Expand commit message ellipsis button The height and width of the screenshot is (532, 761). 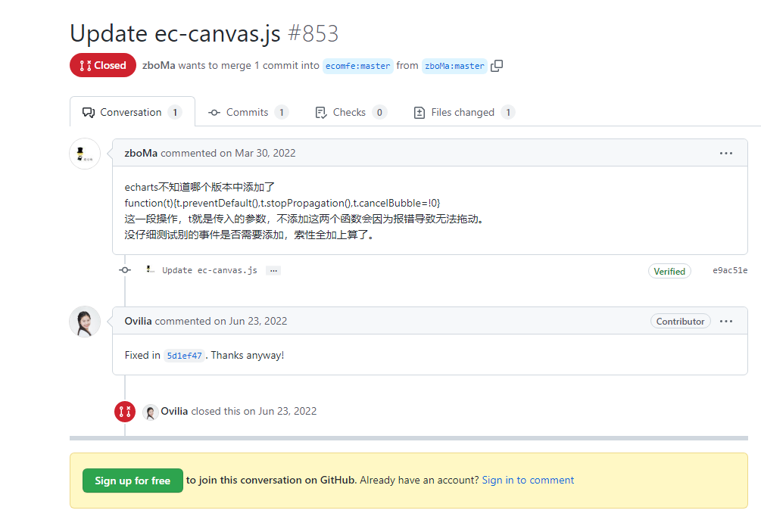(273, 271)
